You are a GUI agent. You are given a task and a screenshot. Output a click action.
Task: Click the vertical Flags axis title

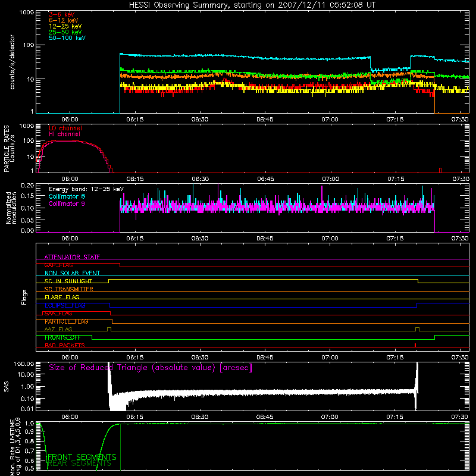pyautogui.click(x=24, y=297)
